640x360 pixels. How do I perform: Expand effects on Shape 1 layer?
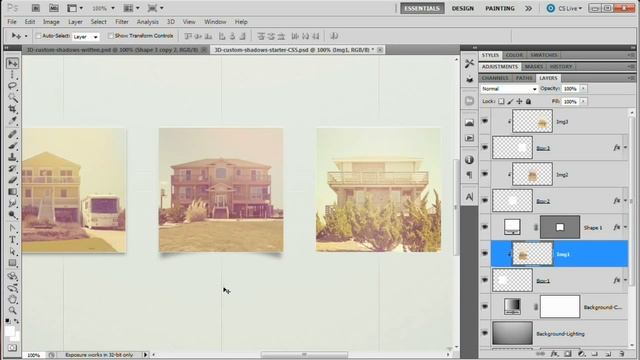625,227
